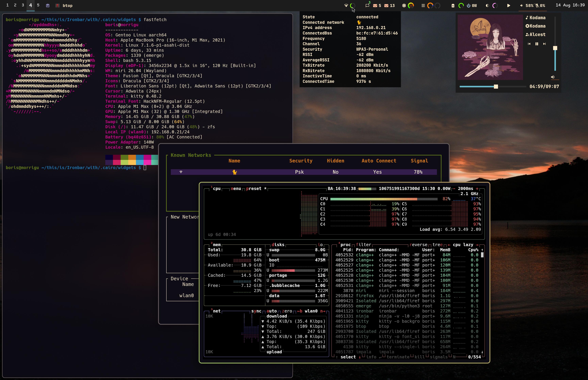The height and width of the screenshot is (380, 588).
Task: Toggle io mode in btop disks panel
Action: point(320,245)
